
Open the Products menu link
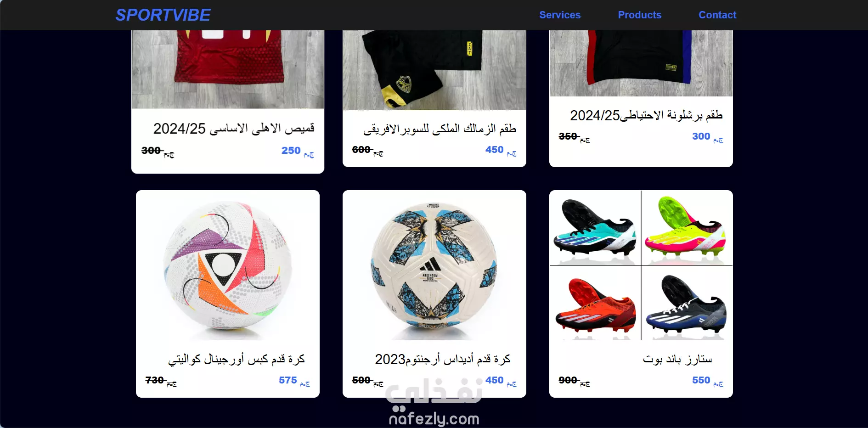(640, 15)
